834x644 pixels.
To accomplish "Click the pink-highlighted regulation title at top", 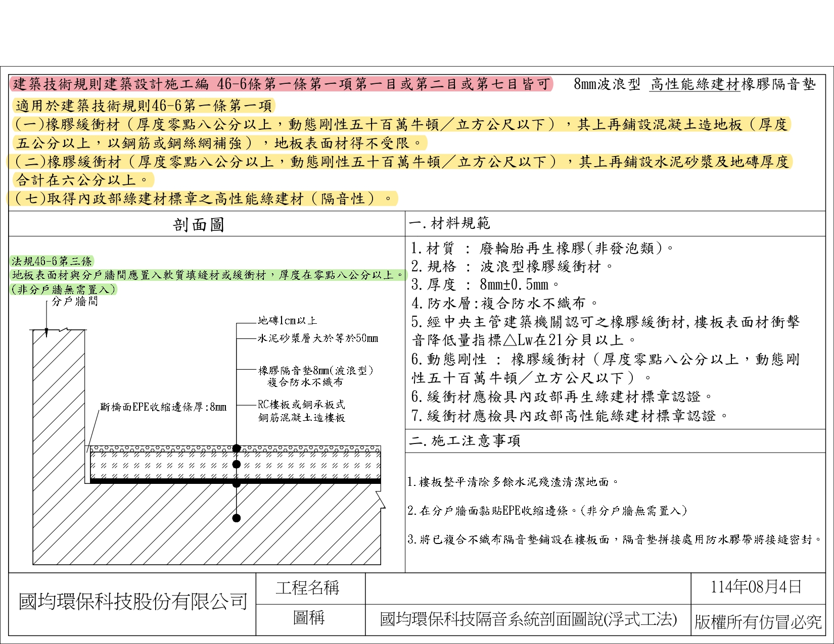I will pos(281,84).
